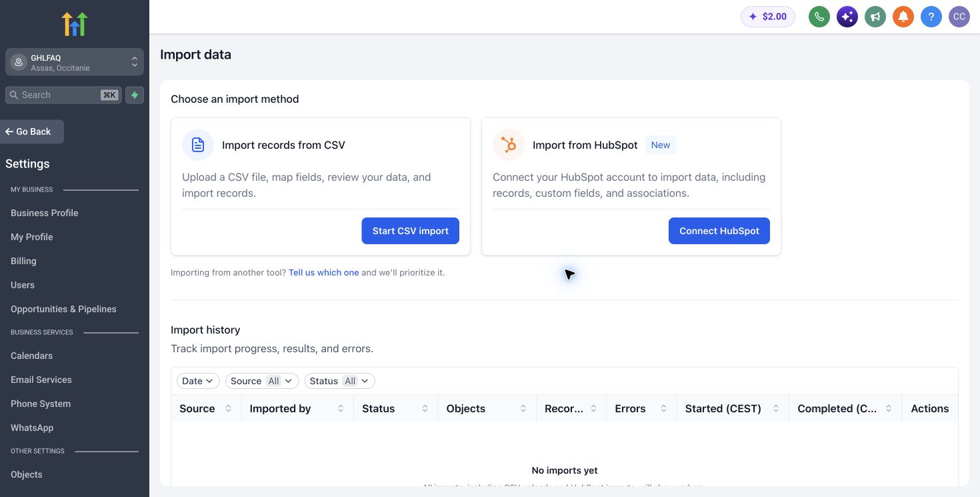Click the HubSpot logo icon
The width and height of the screenshot is (980, 497).
tap(509, 145)
